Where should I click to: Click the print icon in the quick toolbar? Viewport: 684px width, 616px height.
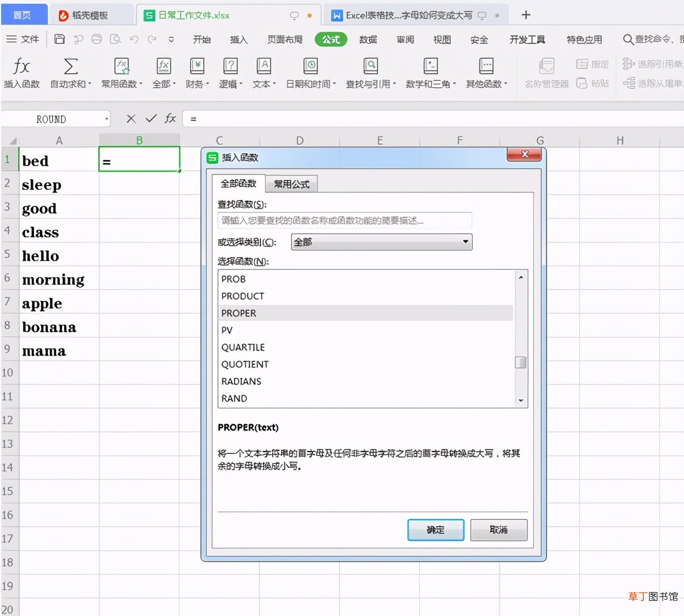[97, 39]
